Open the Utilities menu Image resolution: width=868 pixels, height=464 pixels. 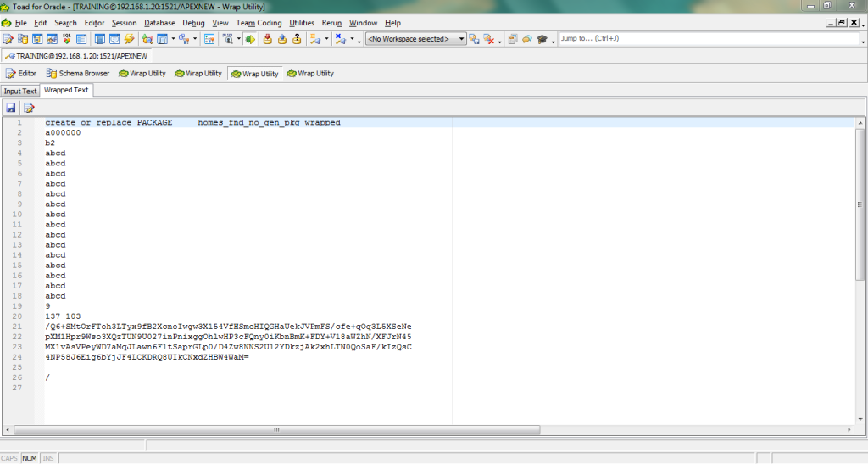pos(302,23)
